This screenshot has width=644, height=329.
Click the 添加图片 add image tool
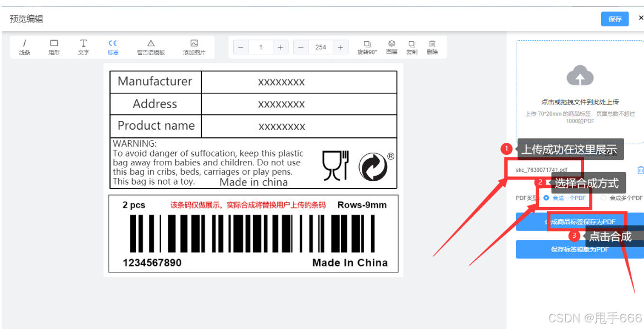click(194, 47)
